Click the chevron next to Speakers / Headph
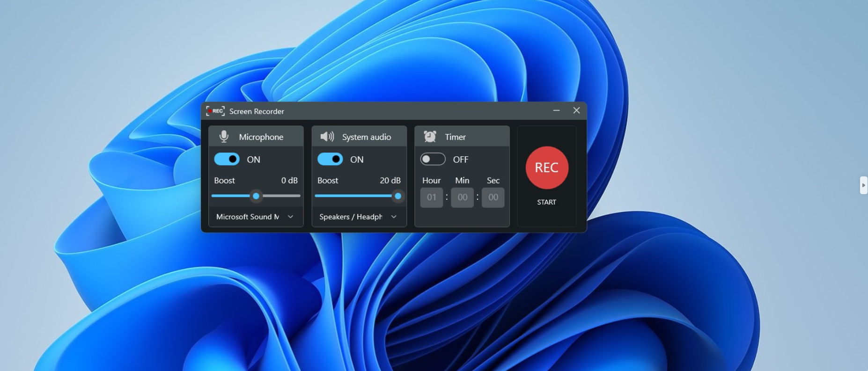Image resolution: width=868 pixels, height=371 pixels. [x=394, y=217]
